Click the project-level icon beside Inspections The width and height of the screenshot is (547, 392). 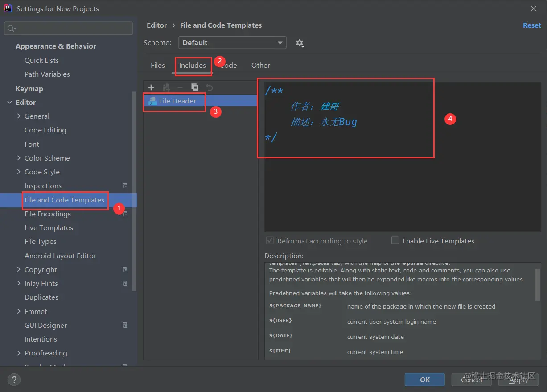pyautogui.click(x=125, y=186)
